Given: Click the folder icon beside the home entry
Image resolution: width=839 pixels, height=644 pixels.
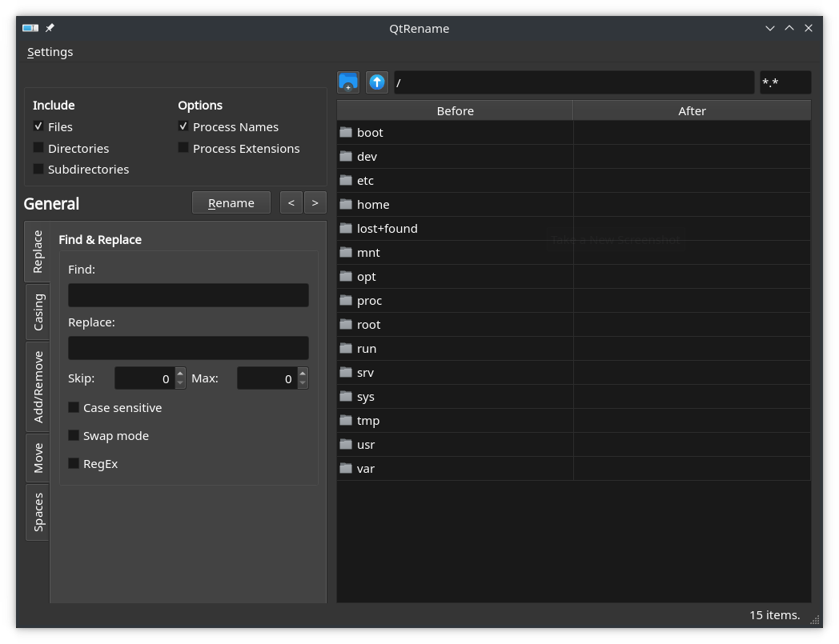Looking at the screenshot, I should pos(346,204).
